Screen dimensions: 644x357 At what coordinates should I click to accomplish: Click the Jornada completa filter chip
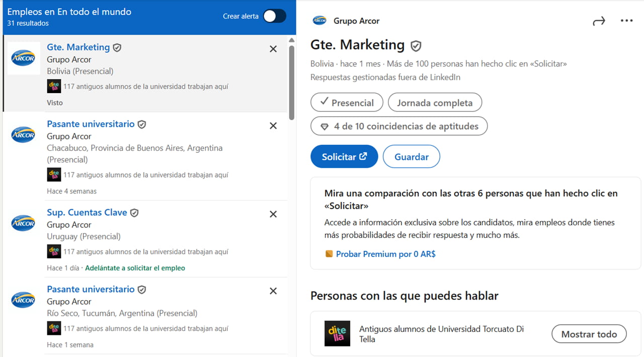click(435, 102)
